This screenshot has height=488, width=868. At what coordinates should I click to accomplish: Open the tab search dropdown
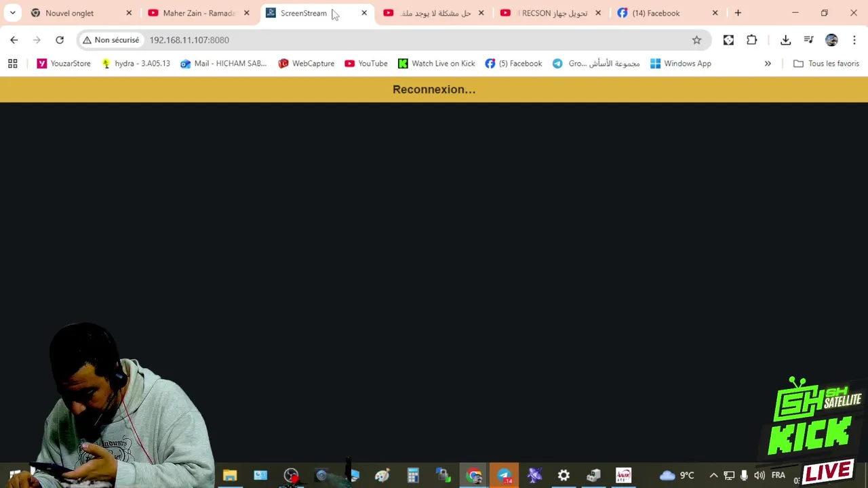tap(12, 13)
